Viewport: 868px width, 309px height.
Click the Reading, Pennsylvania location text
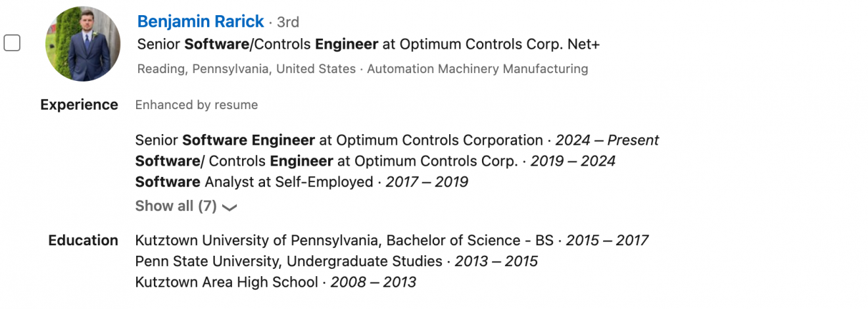coord(247,69)
